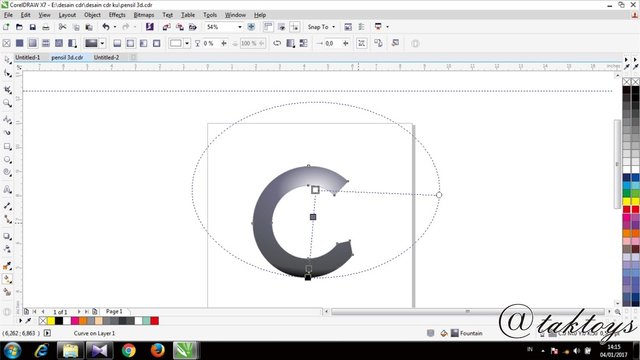Pick the yellow swatch in the document palette

[x=51, y=321]
